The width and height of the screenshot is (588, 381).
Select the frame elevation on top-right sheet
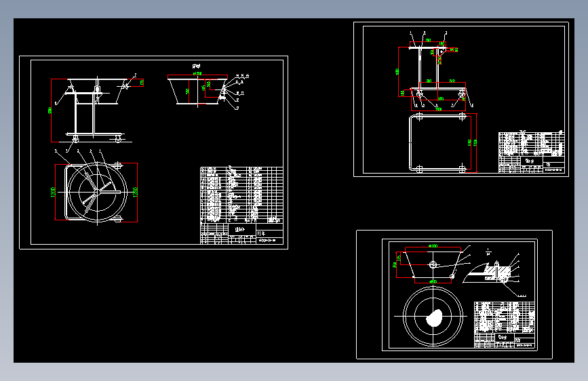tap(437, 71)
